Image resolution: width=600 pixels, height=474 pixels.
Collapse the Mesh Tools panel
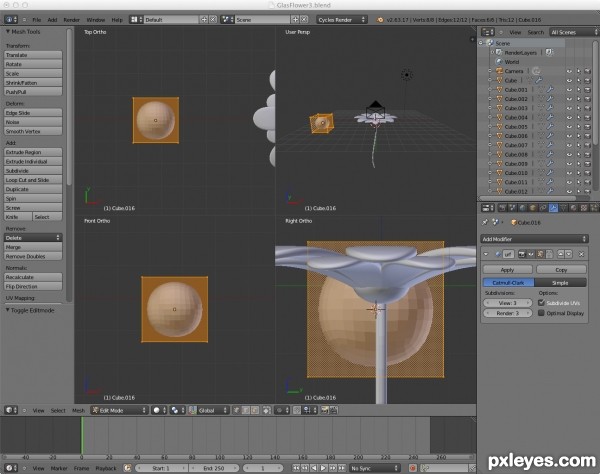(x=8, y=32)
